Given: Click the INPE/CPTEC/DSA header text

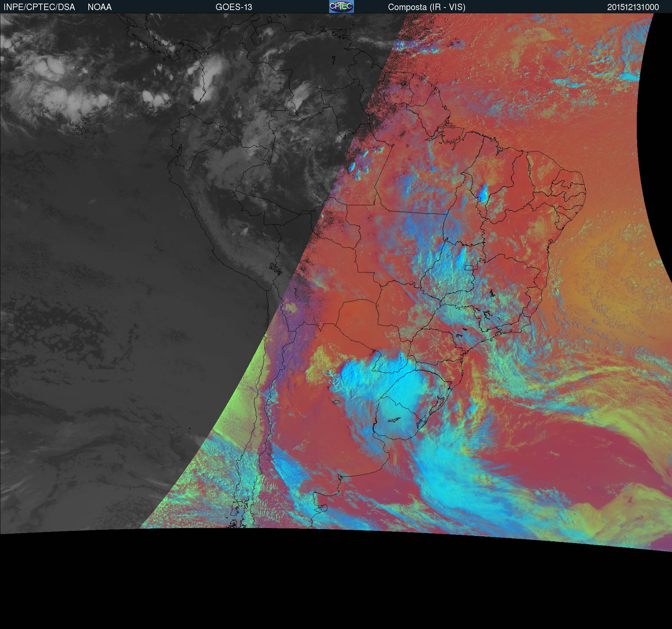Looking at the screenshot, I should (39, 7).
